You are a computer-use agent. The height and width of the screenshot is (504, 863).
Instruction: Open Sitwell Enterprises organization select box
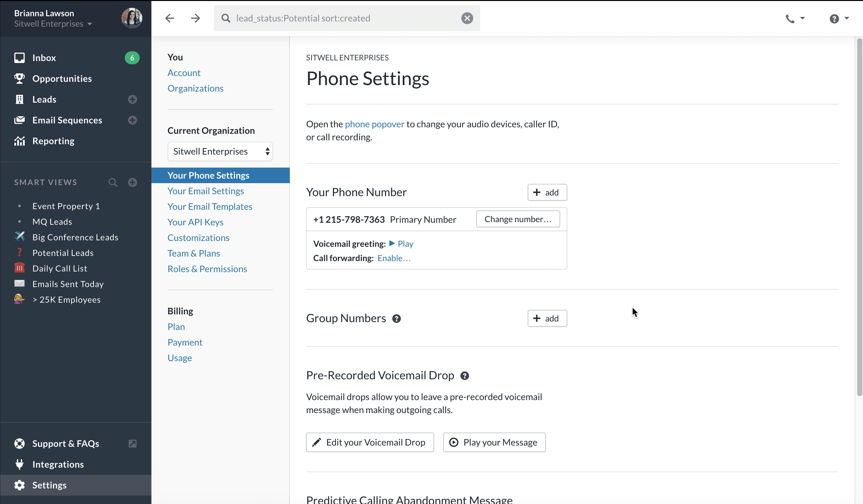(220, 151)
